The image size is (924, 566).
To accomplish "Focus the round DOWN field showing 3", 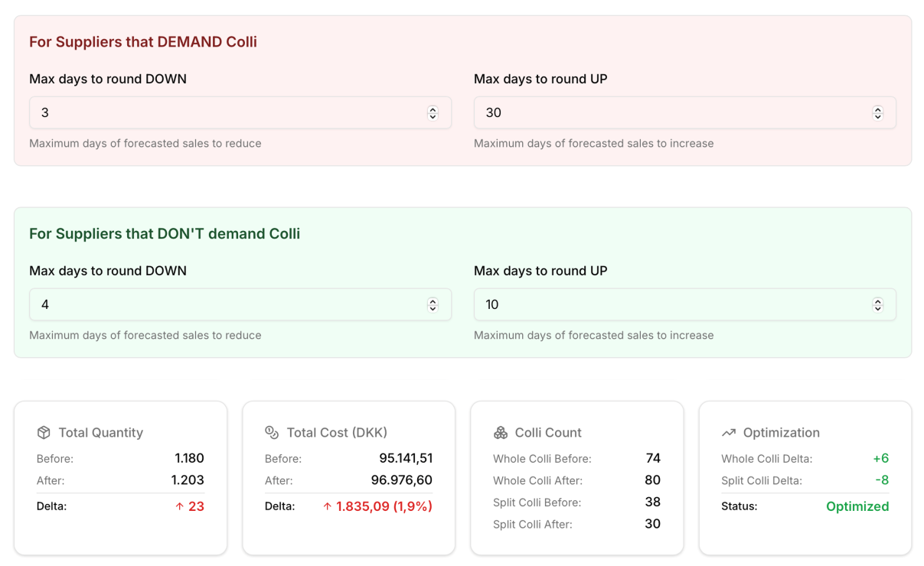I will [226, 113].
